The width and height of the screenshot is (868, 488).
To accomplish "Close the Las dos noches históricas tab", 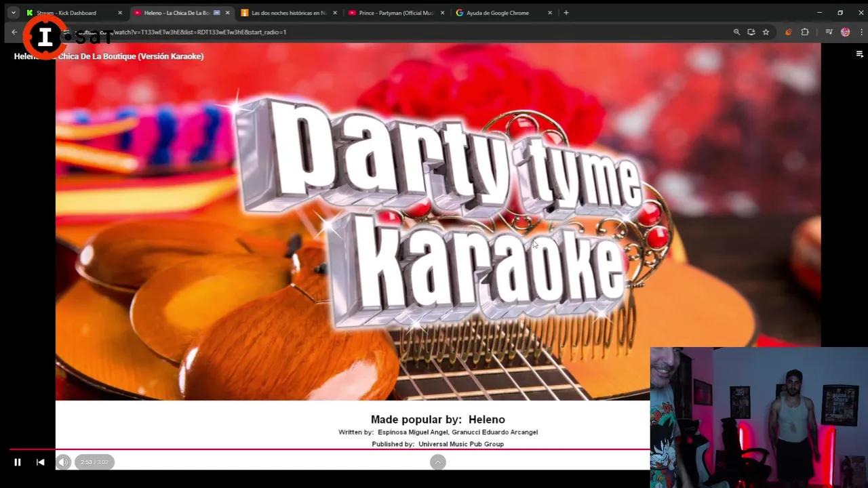I will click(x=334, y=13).
